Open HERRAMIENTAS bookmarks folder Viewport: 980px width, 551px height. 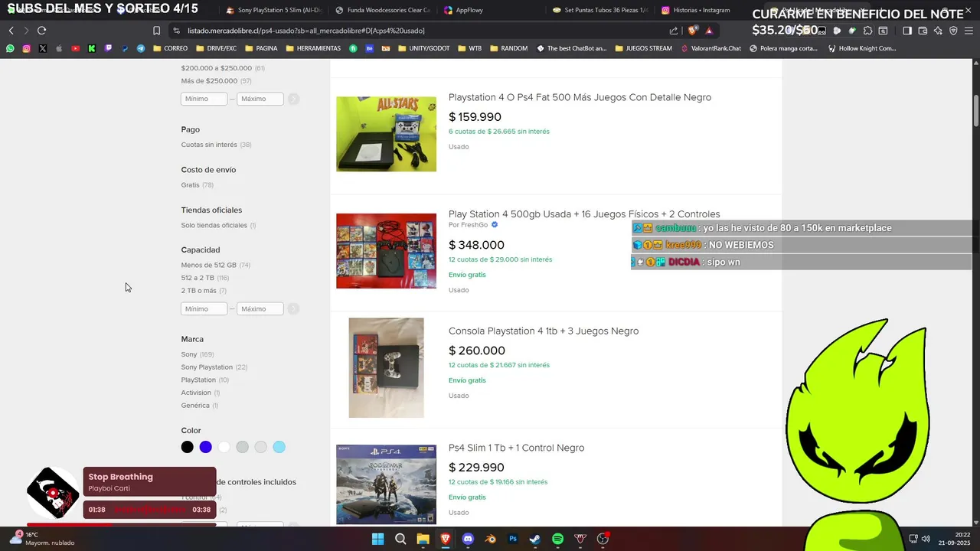[x=313, y=48]
